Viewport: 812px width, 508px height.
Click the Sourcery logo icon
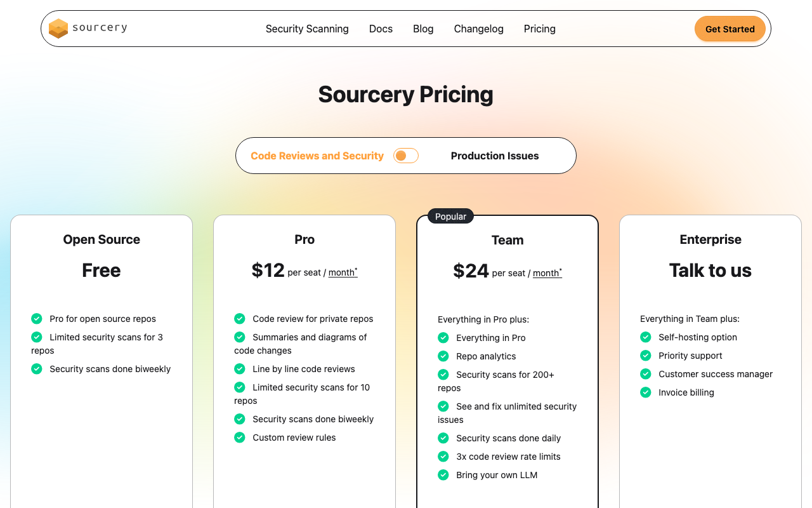pyautogui.click(x=58, y=29)
